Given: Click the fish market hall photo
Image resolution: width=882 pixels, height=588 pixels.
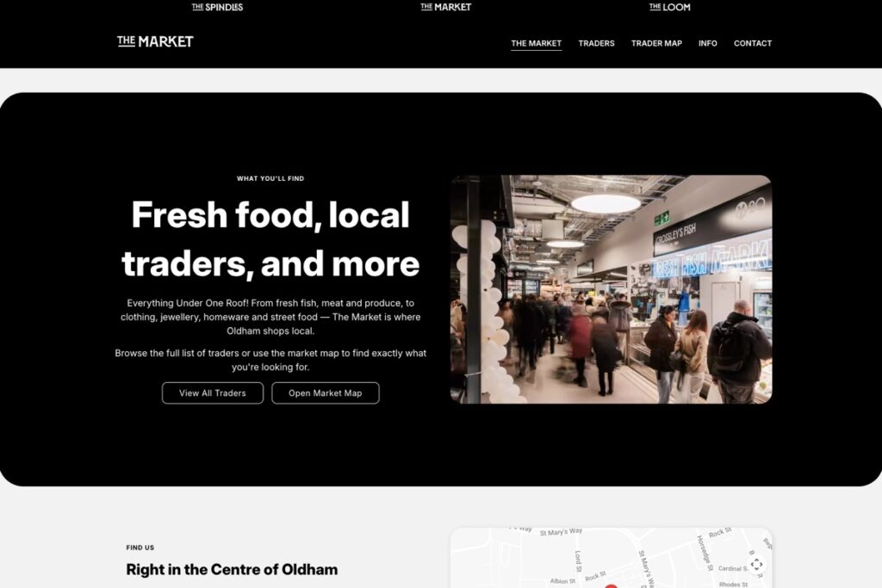Looking at the screenshot, I should click(611, 289).
